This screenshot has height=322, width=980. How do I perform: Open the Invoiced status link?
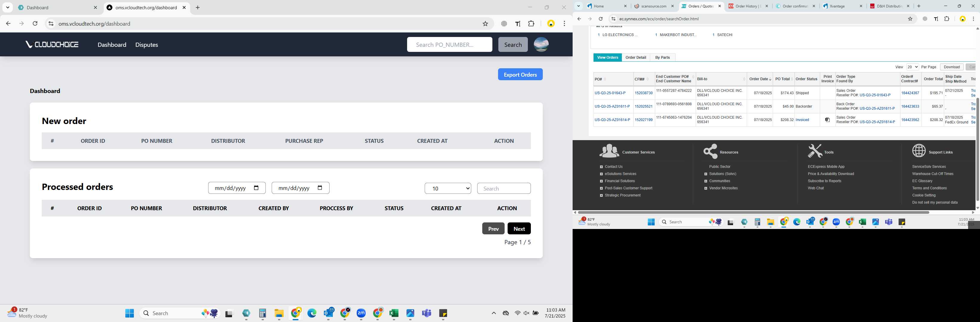(x=802, y=120)
